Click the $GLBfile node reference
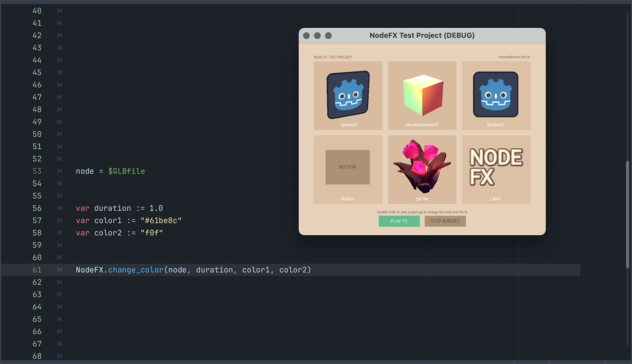This screenshot has height=364, width=632. (126, 171)
